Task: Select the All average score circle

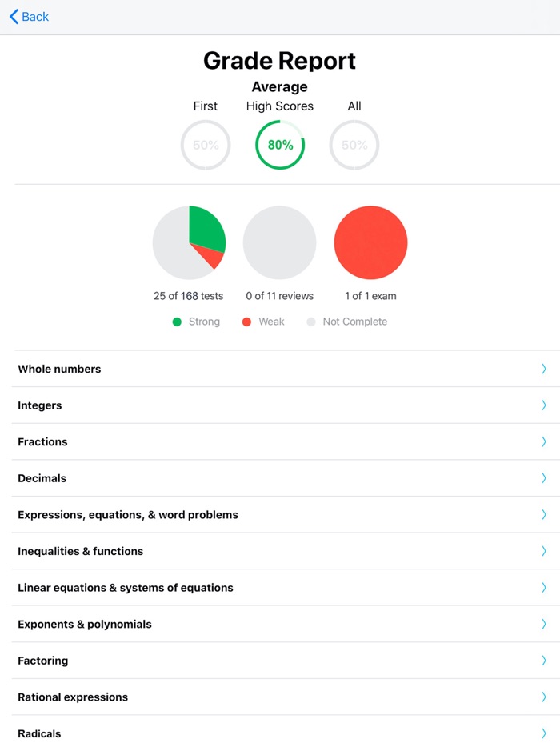Action: point(354,145)
